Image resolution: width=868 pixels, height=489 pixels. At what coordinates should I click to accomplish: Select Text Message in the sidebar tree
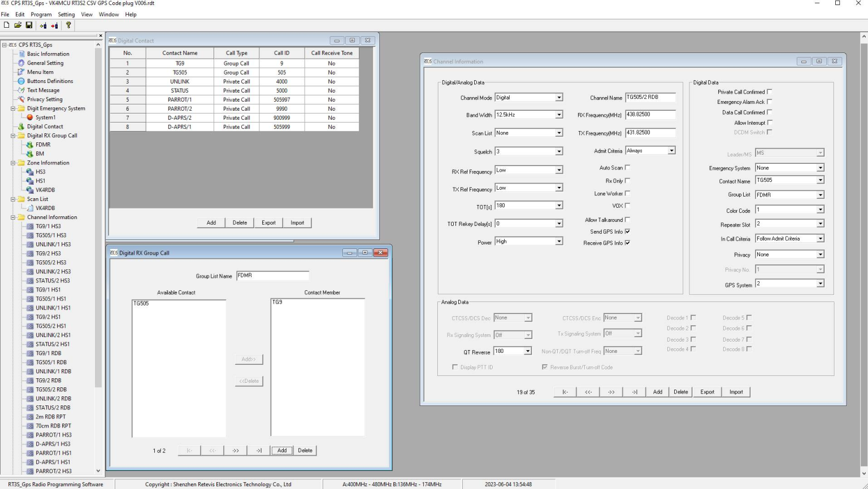(42, 90)
